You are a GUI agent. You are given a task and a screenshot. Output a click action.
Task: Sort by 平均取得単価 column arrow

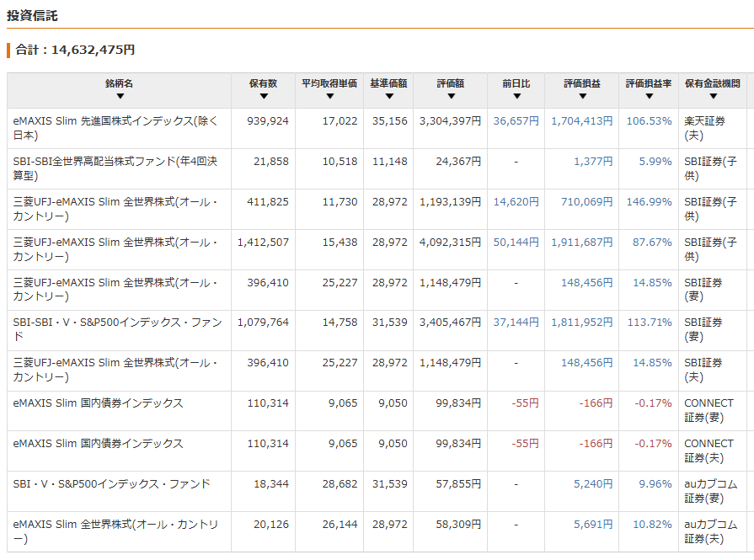click(330, 96)
